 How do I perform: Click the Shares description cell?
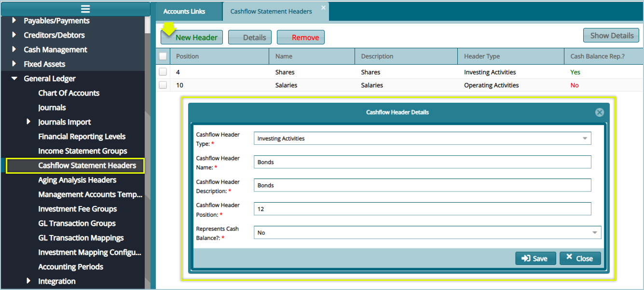[x=370, y=72]
